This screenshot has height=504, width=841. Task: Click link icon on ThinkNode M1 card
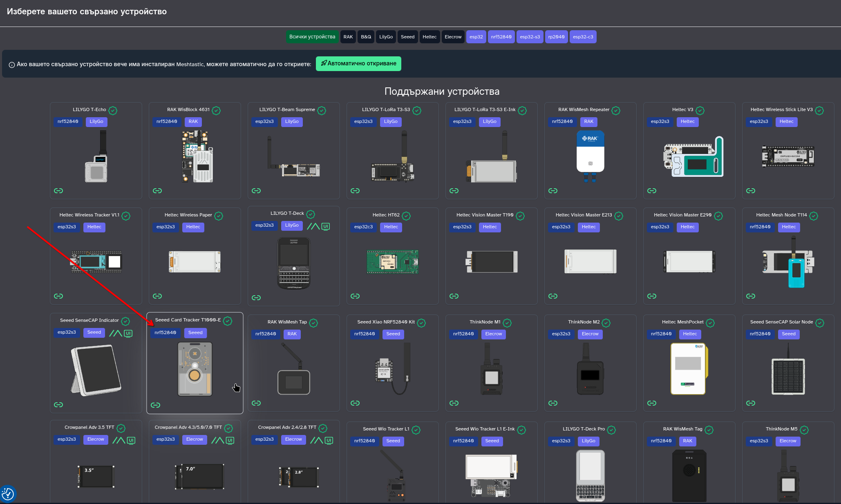click(x=454, y=403)
